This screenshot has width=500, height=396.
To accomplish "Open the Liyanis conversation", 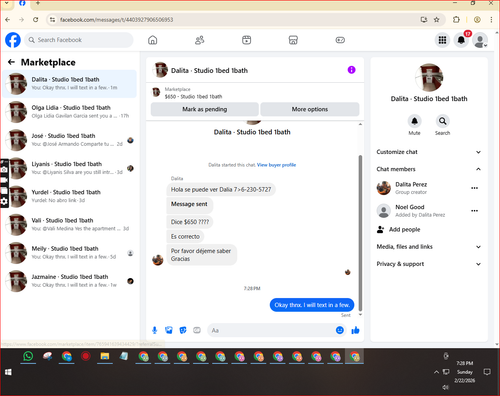I will 69,168.
